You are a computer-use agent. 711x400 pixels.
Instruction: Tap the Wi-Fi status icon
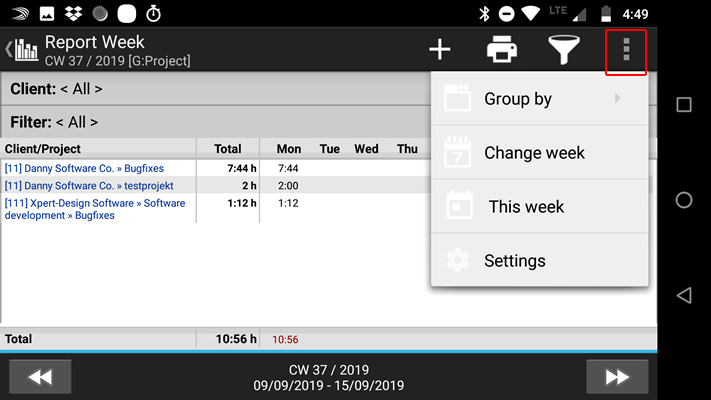click(x=530, y=13)
